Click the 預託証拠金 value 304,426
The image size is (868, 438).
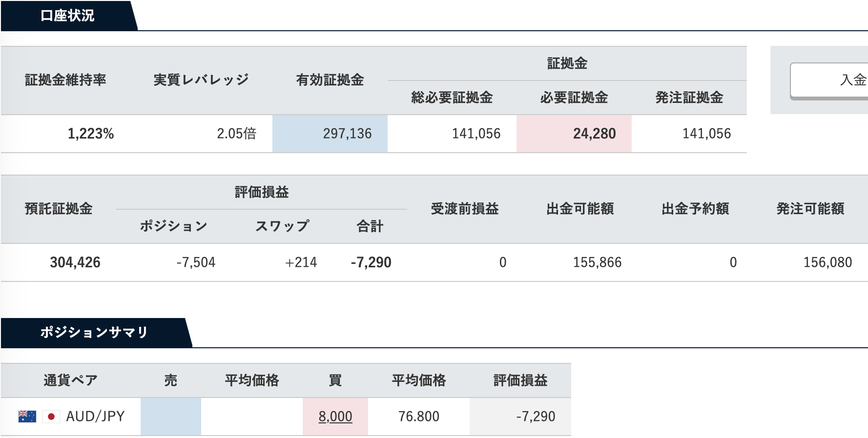(x=75, y=262)
